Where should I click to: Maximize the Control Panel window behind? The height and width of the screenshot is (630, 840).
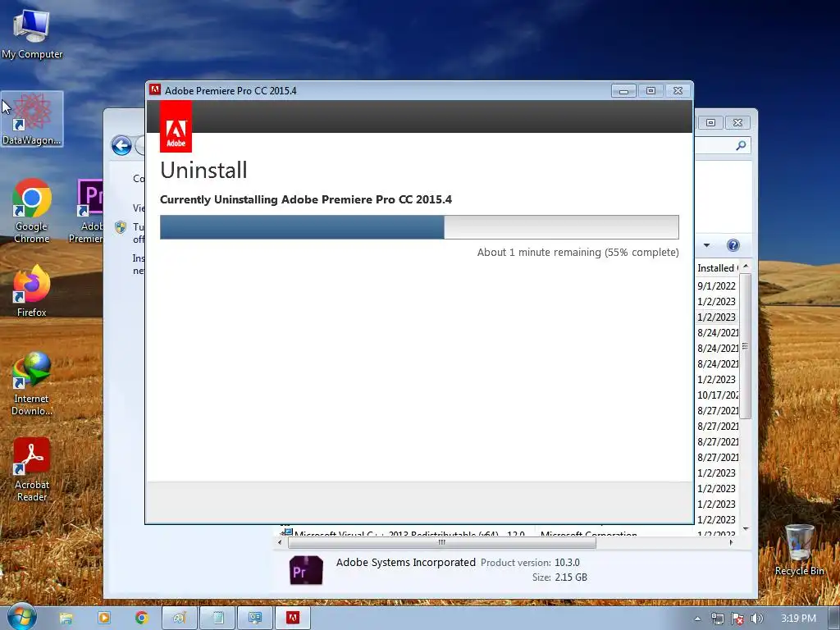coord(710,123)
